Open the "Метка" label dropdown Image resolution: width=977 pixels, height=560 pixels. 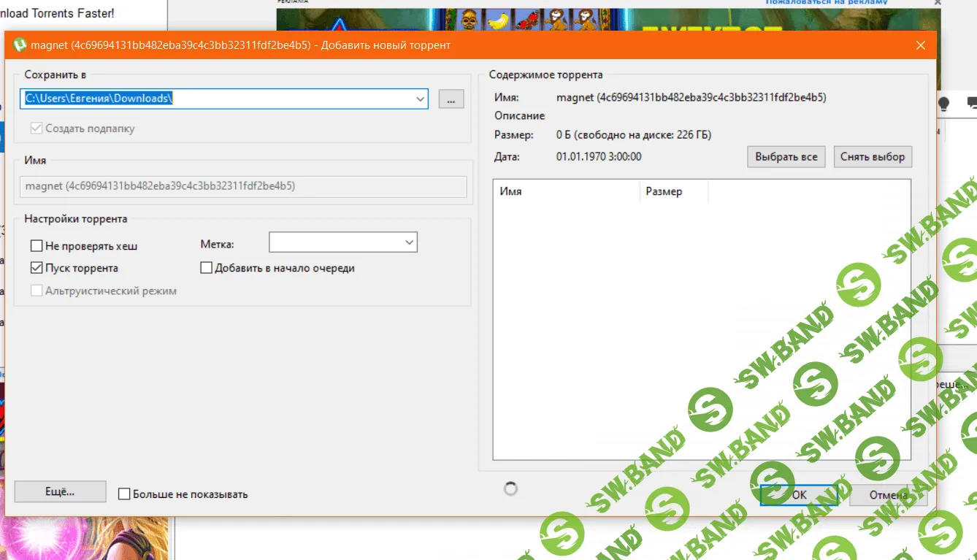(408, 242)
